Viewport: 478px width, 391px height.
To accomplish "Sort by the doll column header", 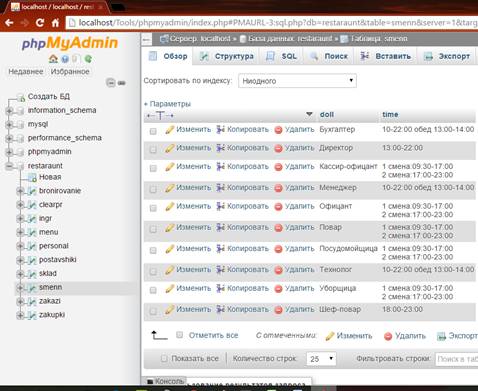I will pyautogui.click(x=327, y=115).
